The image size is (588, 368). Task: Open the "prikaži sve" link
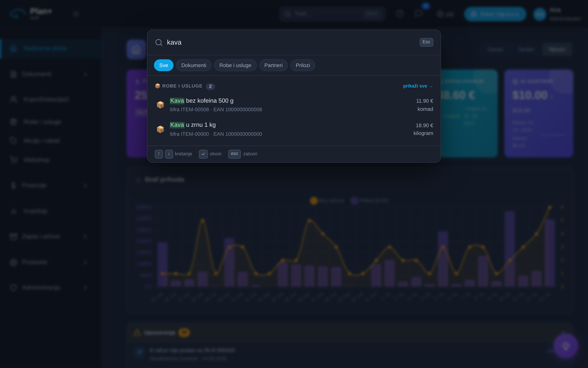(x=418, y=86)
